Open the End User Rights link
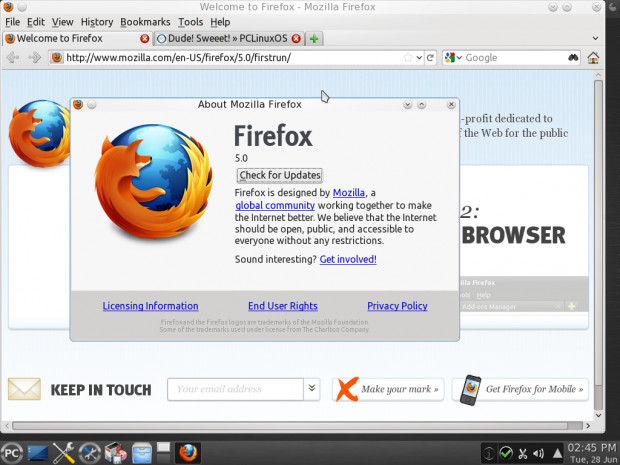This screenshot has height=465, width=620. 283,306
